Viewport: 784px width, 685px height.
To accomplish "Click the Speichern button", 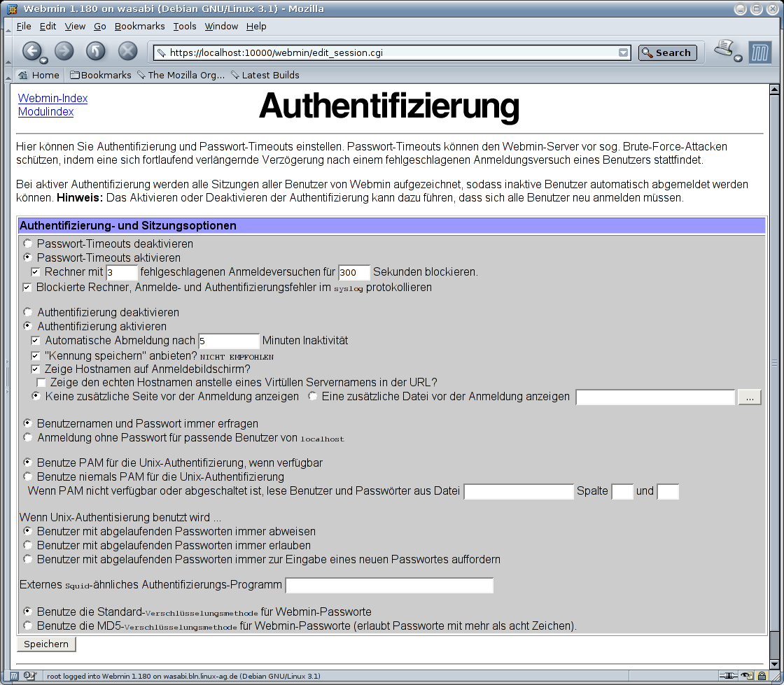I will pyautogui.click(x=46, y=644).
